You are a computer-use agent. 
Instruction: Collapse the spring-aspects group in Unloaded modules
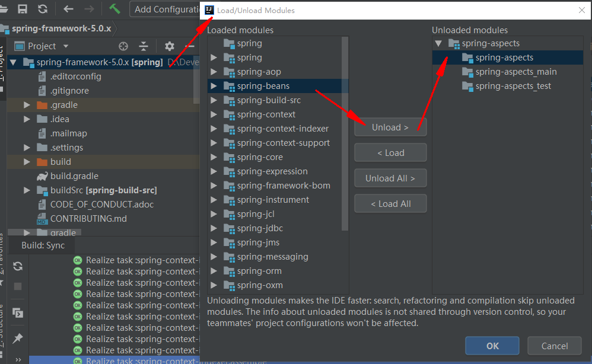pyautogui.click(x=438, y=43)
